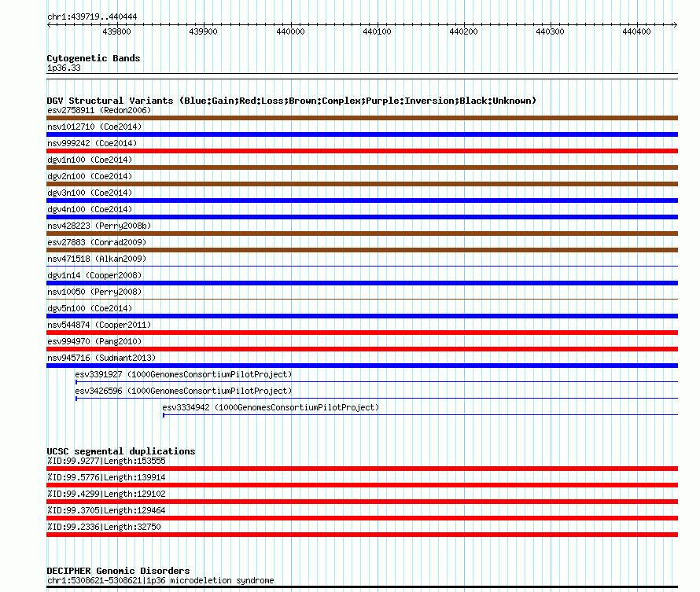Click the UCSC segmental duplications track title
The image size is (700, 592).
click(x=121, y=451)
